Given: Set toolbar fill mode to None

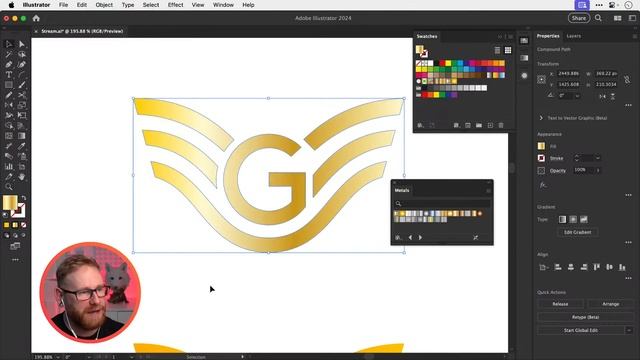Looking at the screenshot, I should pyautogui.click(x=24, y=225).
